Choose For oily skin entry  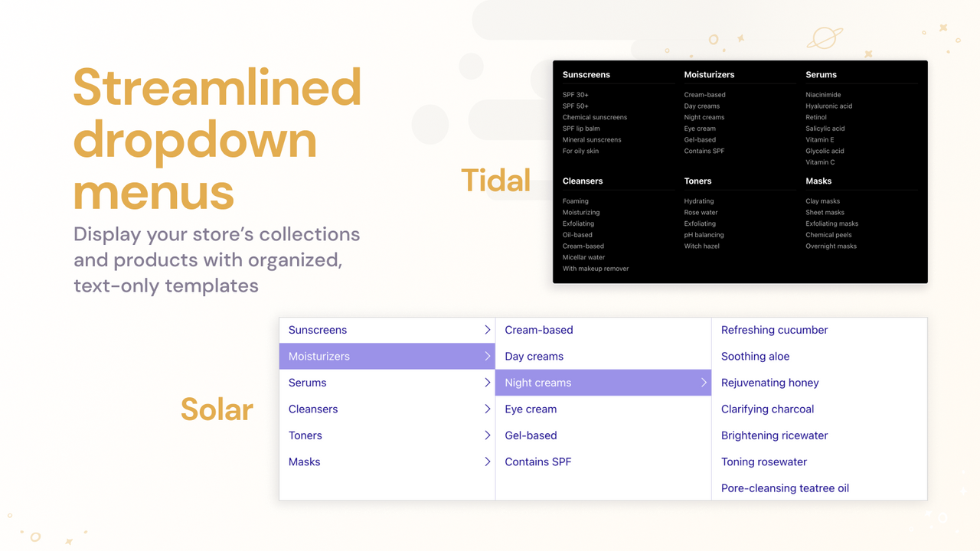[x=580, y=151]
